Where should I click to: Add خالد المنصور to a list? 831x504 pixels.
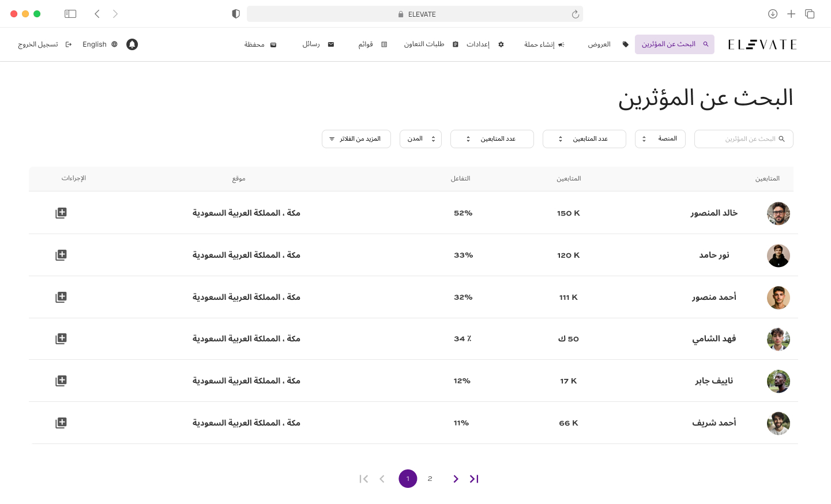[61, 213]
